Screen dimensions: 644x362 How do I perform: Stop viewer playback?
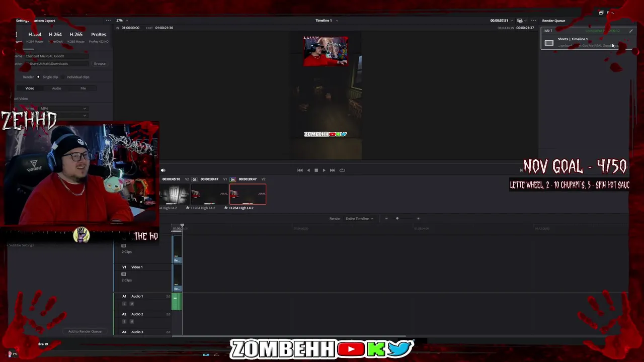pos(316,170)
